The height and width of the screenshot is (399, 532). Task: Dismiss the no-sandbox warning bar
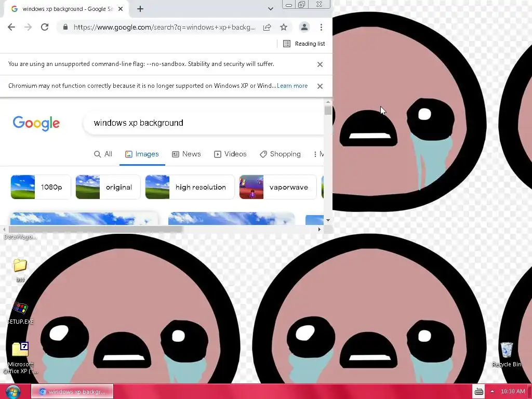pyautogui.click(x=320, y=64)
